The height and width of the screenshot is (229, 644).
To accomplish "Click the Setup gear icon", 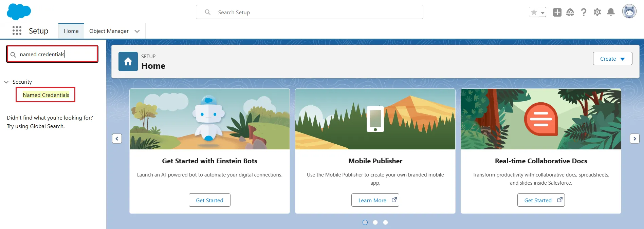I will tap(597, 13).
